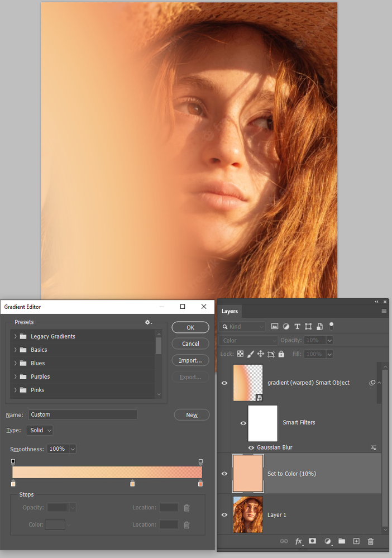The width and height of the screenshot is (392, 558).
Task: Click the pixel layer filter icon
Action: click(x=274, y=326)
